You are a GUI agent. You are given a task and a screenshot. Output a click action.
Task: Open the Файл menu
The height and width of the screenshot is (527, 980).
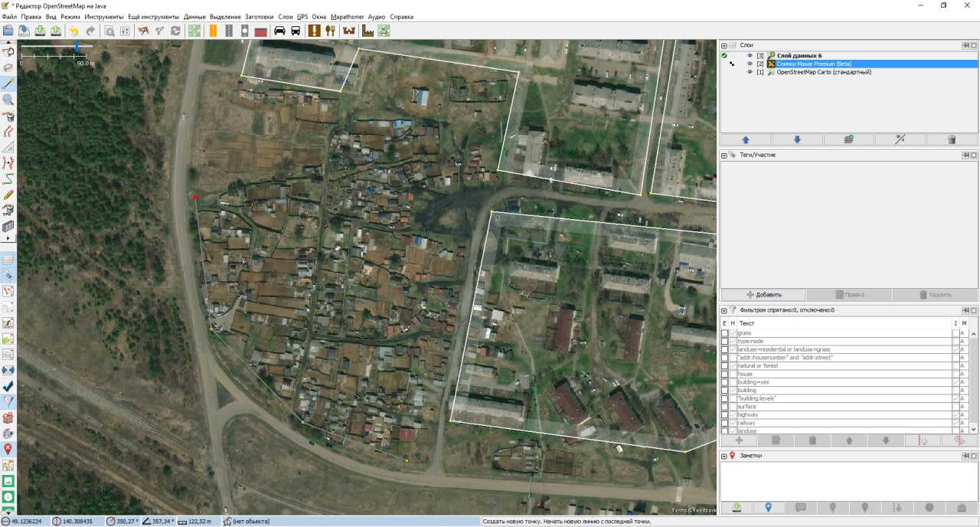coord(9,17)
